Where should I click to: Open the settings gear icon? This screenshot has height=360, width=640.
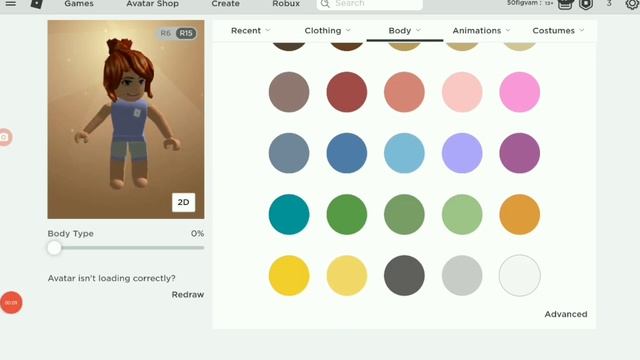point(632,4)
